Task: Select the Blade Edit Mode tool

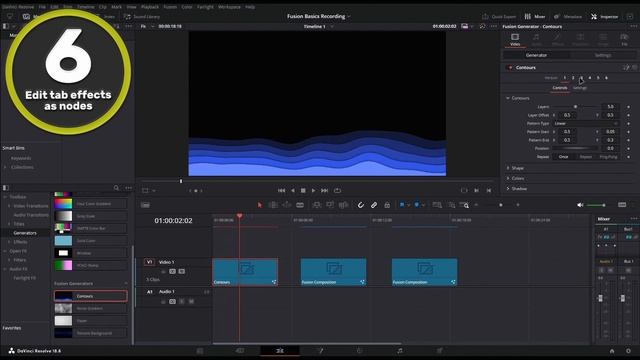Action: tap(300, 205)
